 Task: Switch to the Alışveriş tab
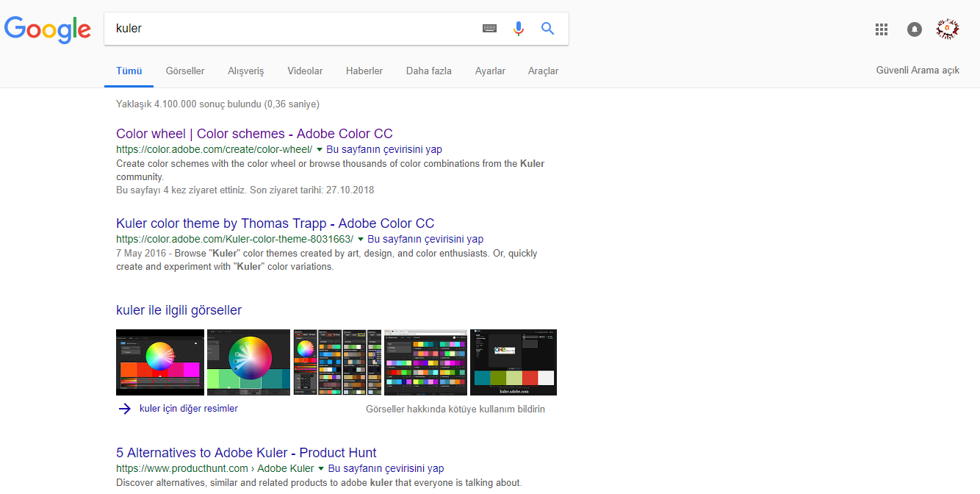click(246, 71)
